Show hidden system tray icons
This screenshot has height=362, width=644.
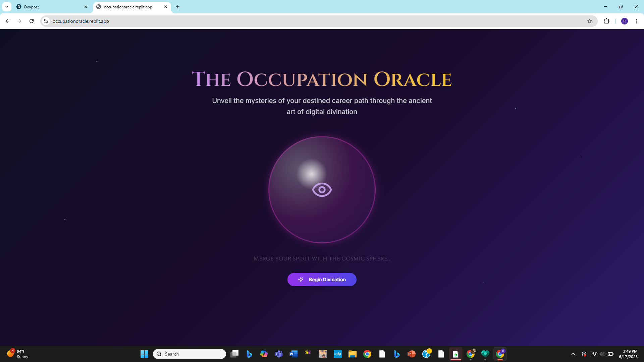(573, 354)
